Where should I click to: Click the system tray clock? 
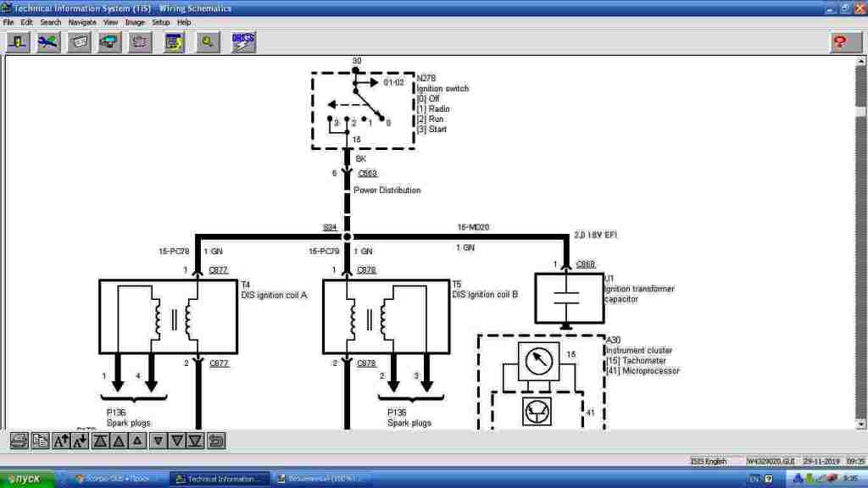[850, 479]
